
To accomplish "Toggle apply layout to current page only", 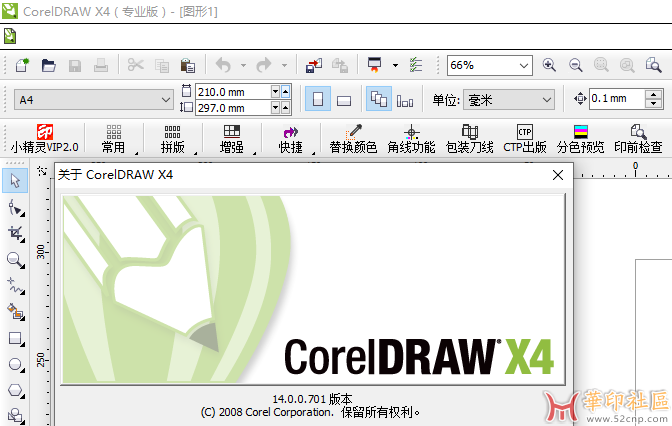I will pyautogui.click(x=405, y=100).
